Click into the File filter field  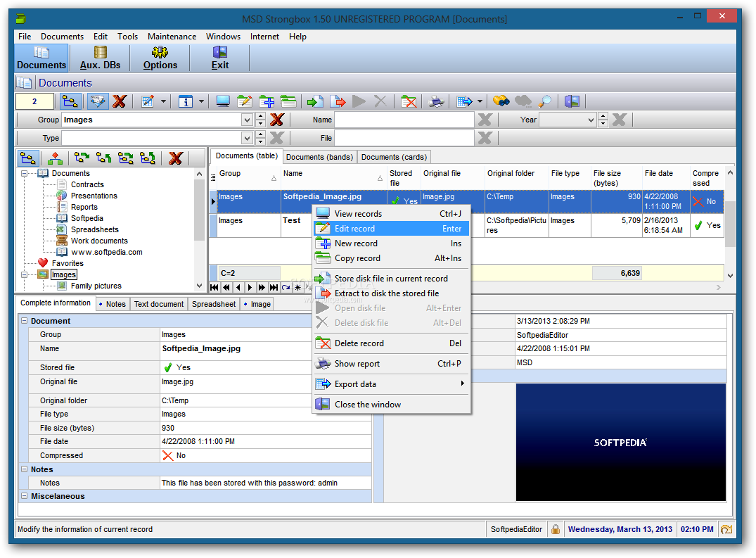[x=404, y=139]
